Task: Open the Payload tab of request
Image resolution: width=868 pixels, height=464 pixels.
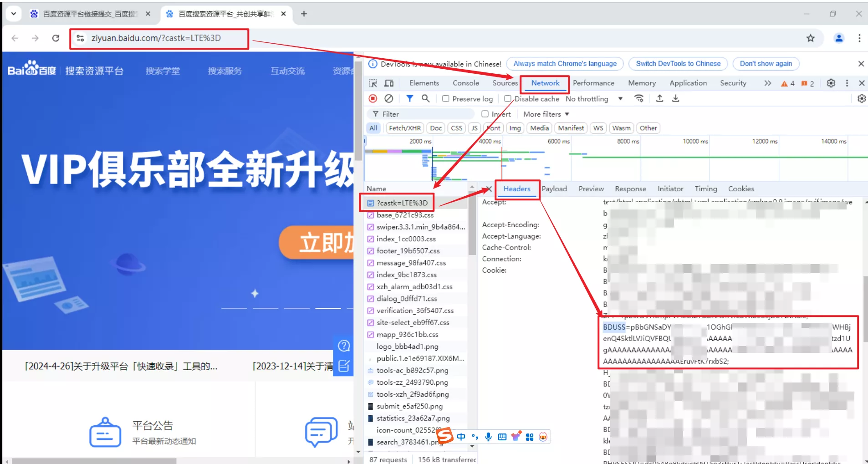Action: 554,189
